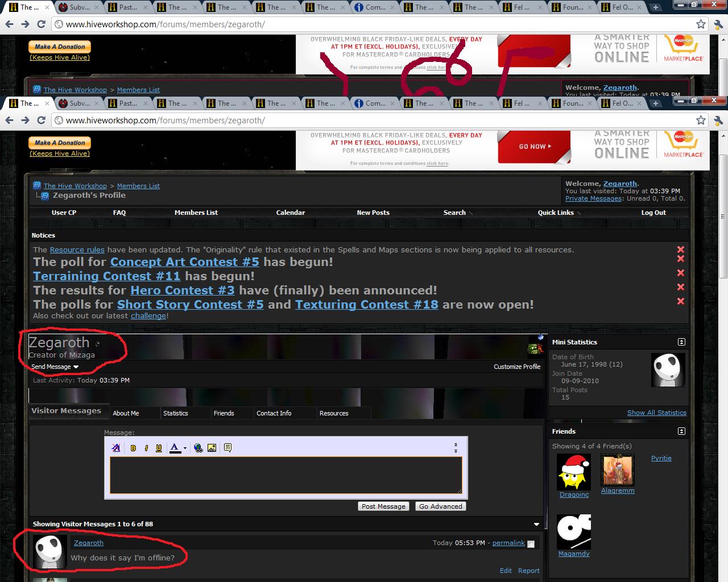Click the Make A Donation button
Viewport: 728px width, 582px height.
(60, 143)
